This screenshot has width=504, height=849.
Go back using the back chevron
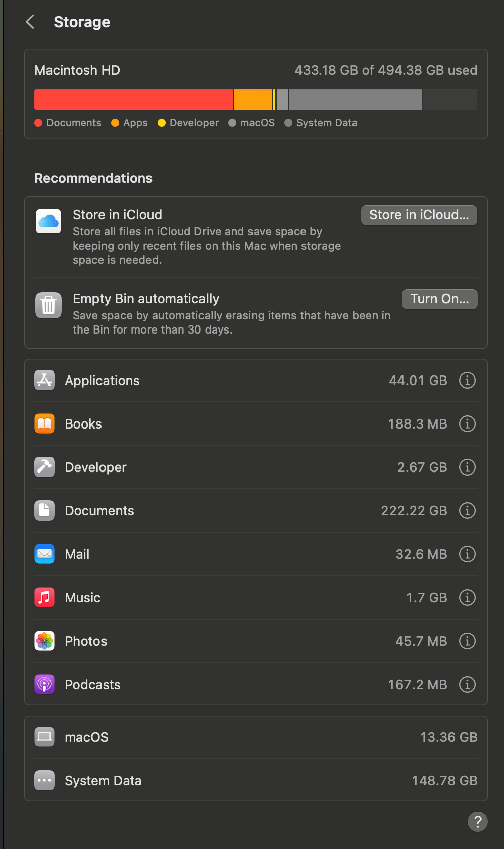click(30, 22)
